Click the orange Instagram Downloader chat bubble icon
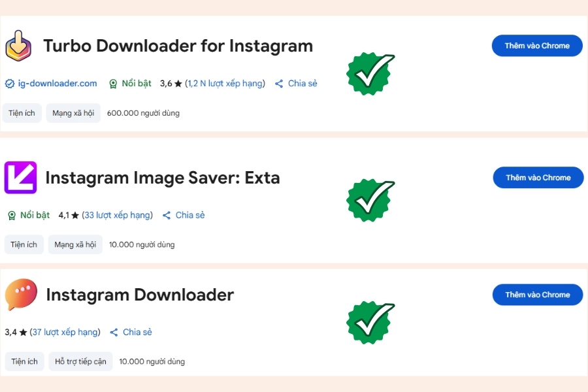 click(21, 295)
